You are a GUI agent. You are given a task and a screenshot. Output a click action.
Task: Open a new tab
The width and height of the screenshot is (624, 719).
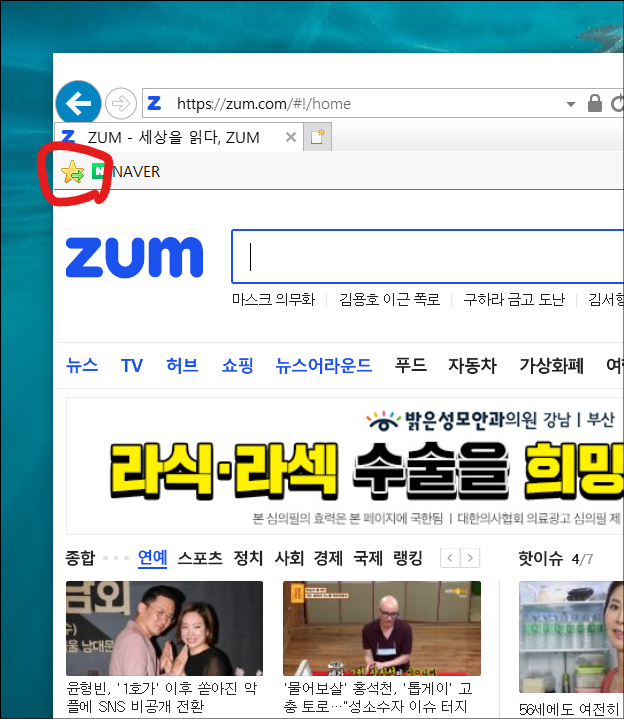[317, 137]
